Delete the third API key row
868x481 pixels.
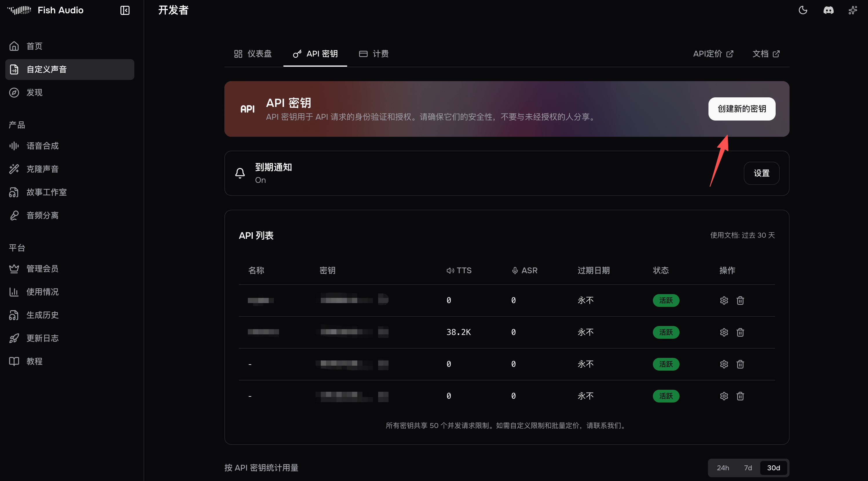click(740, 364)
